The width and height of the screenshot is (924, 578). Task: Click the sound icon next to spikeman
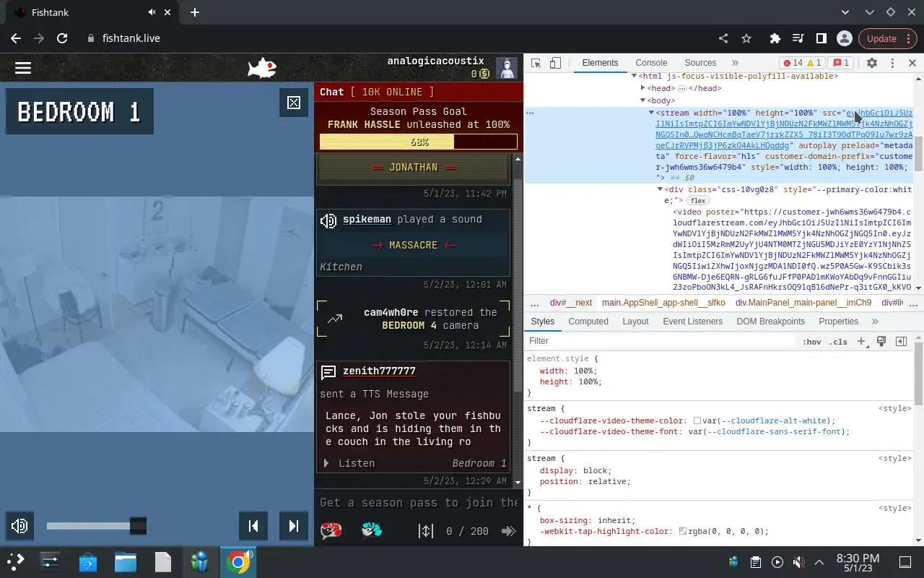point(328,220)
